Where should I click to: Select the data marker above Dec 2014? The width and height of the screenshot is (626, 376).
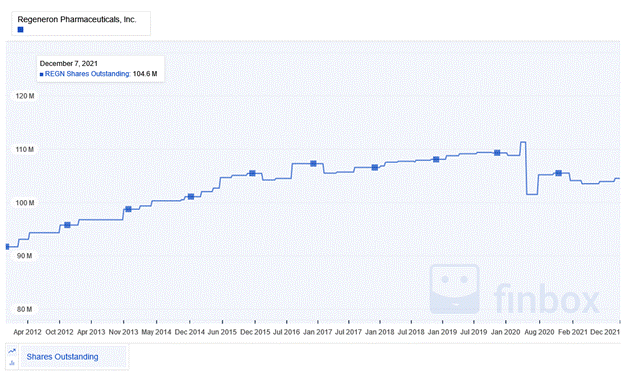(x=191, y=196)
